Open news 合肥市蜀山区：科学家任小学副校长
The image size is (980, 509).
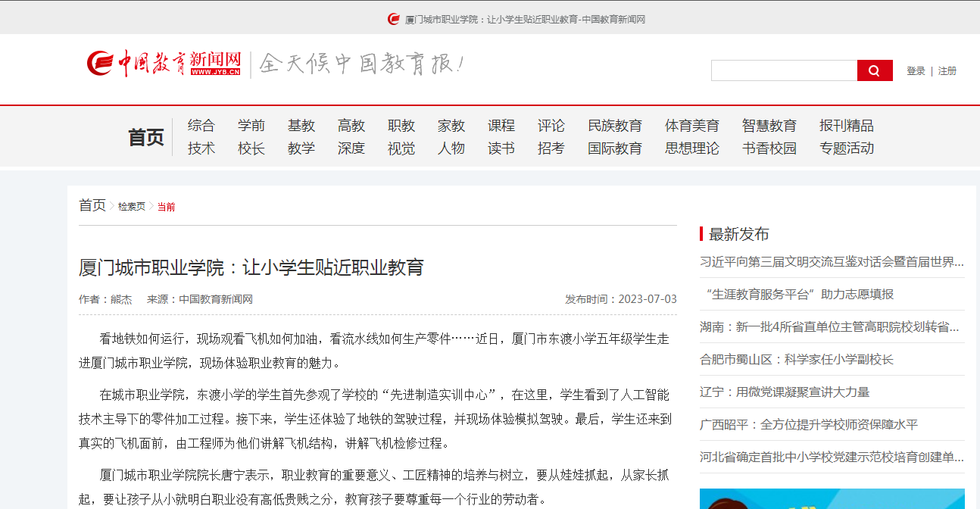(x=797, y=360)
